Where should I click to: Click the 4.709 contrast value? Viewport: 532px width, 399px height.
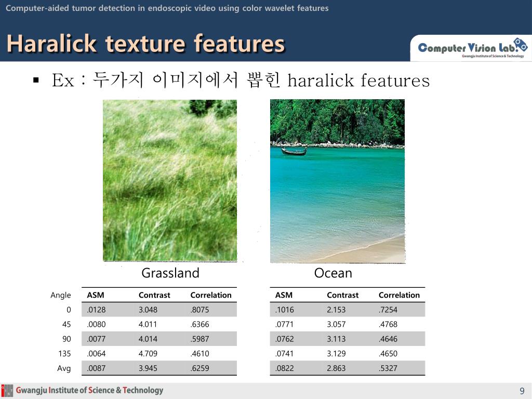click(148, 353)
